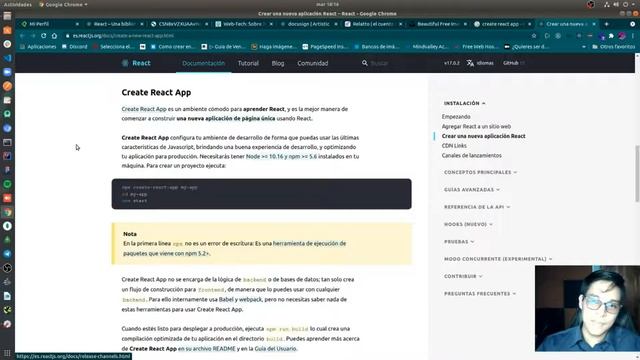The image size is (640, 360).
Task: Close the create react app tab
Action: pos(529,24)
